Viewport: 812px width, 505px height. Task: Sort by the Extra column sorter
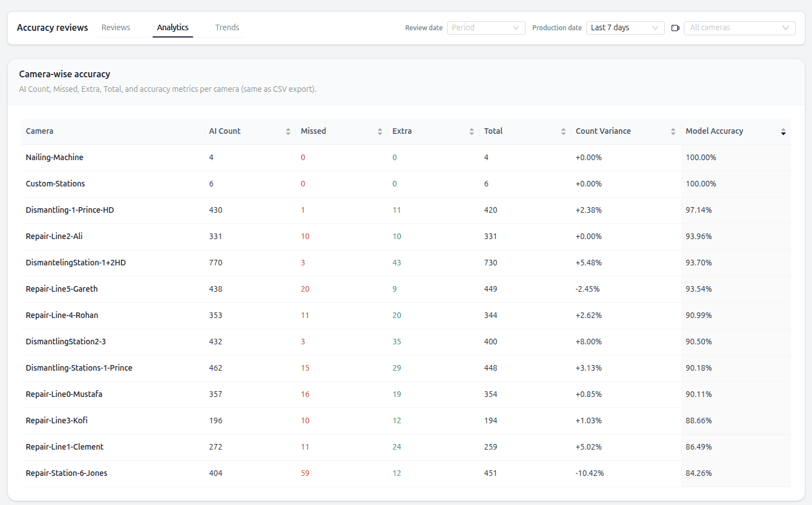pos(472,131)
